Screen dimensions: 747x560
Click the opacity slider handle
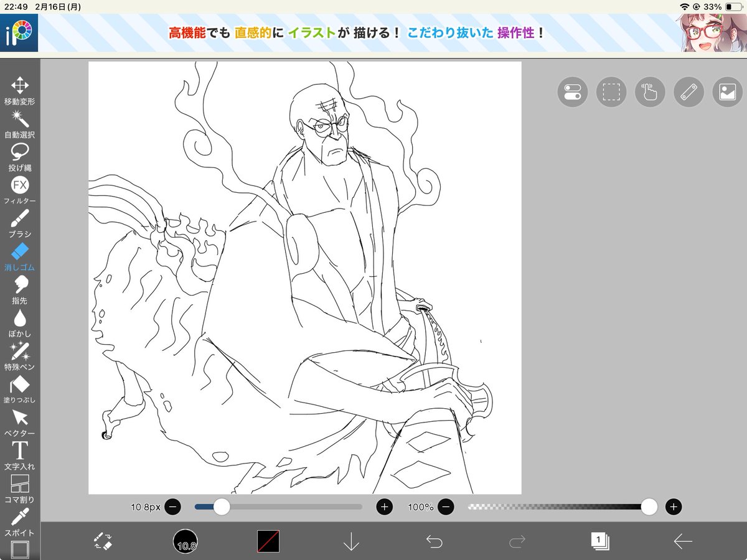tap(649, 507)
